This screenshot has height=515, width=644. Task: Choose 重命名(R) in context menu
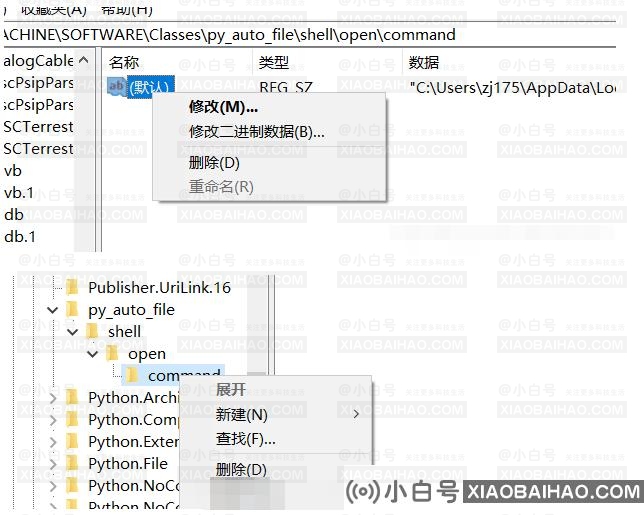point(269,187)
